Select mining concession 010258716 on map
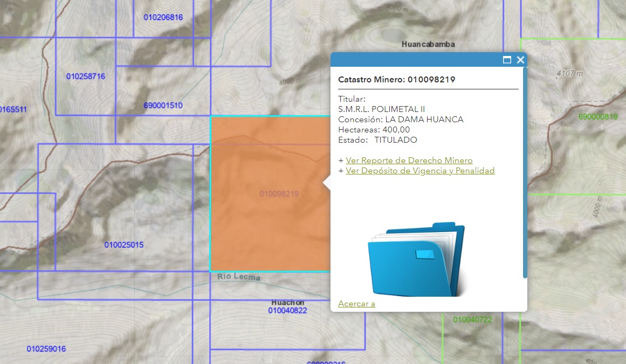Viewport: 626px width, 364px height. [x=86, y=76]
